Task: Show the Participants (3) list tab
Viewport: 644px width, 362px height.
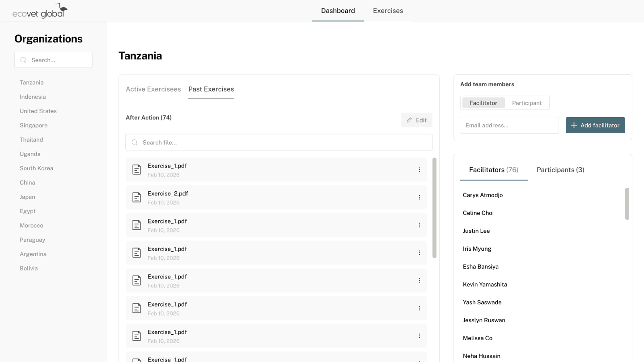Action: click(x=560, y=170)
